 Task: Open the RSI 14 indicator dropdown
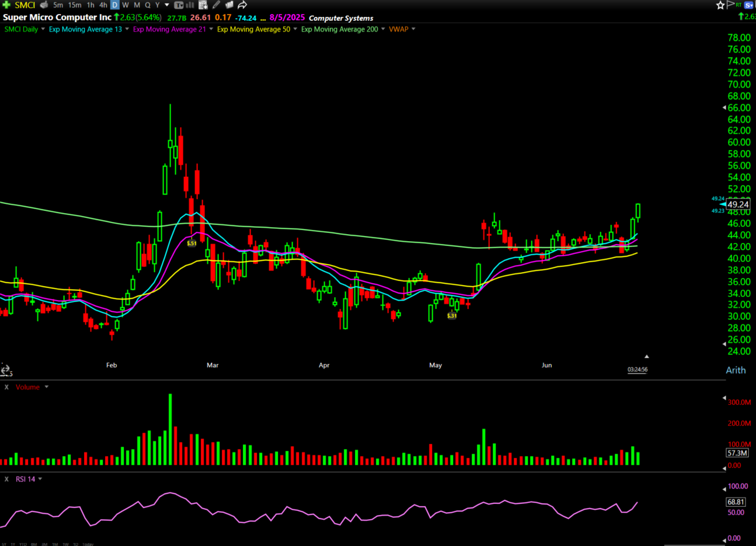tap(40, 479)
